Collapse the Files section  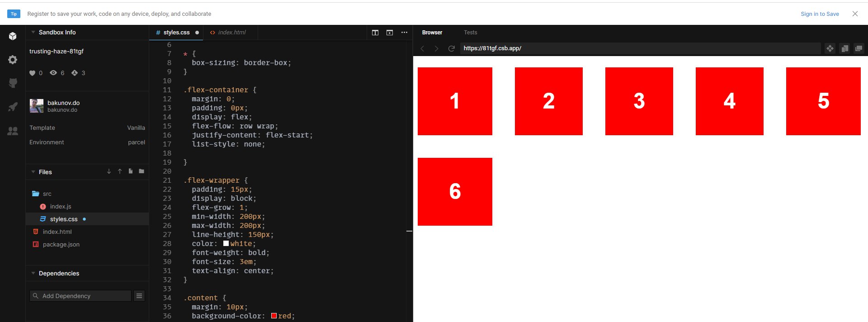click(33, 172)
